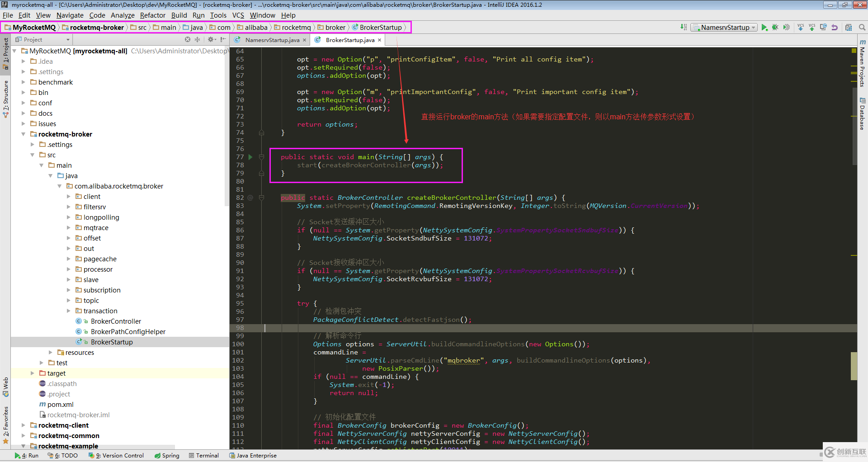Open the Refactor menu
The image size is (868, 462).
pyautogui.click(x=152, y=15)
